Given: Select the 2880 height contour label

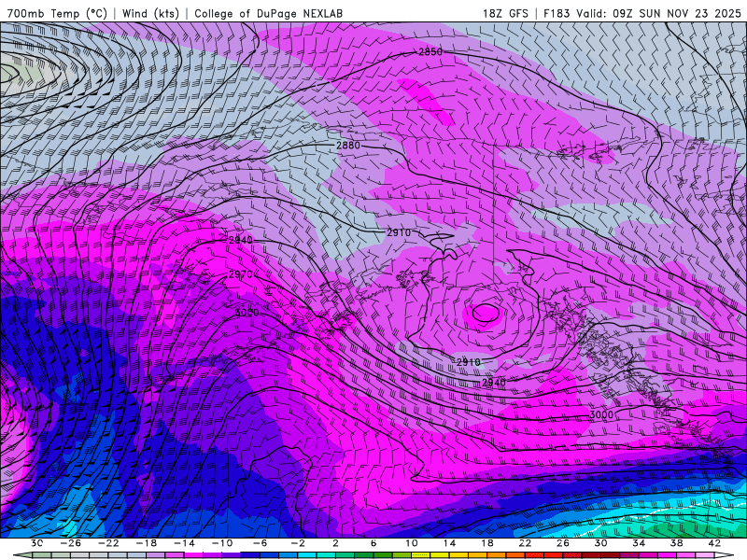Looking at the screenshot, I should tap(348, 146).
